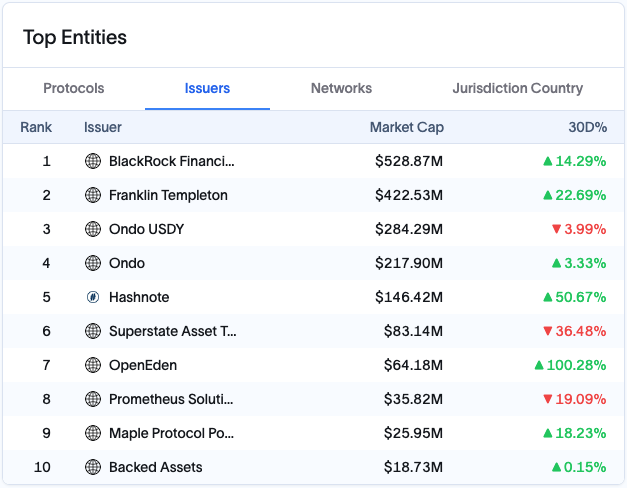Click the $528.87M market cap value

click(409, 161)
